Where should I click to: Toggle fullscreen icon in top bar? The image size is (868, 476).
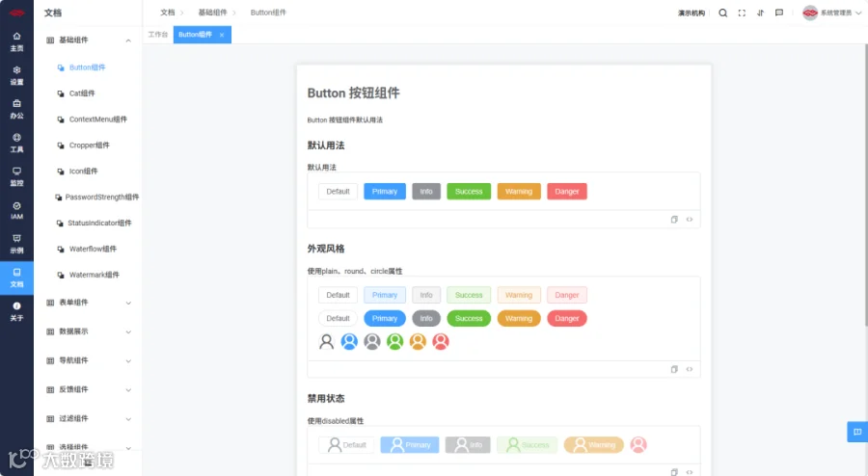[x=742, y=13]
